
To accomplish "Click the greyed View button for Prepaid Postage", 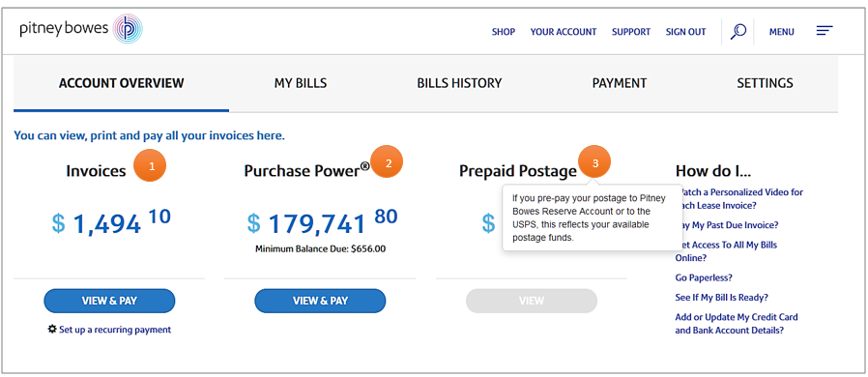I will click(x=532, y=301).
